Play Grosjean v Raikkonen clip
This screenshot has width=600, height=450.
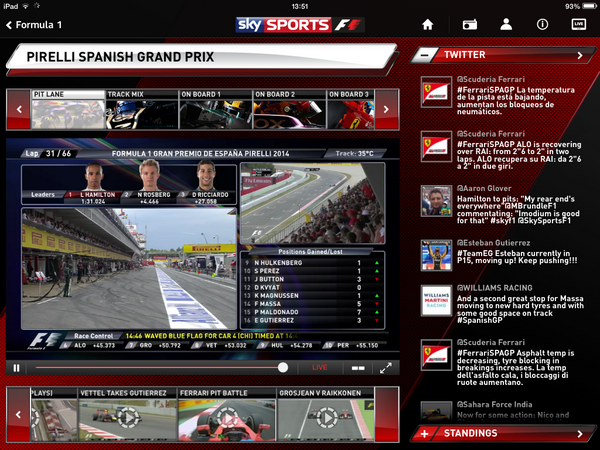pos(326,415)
